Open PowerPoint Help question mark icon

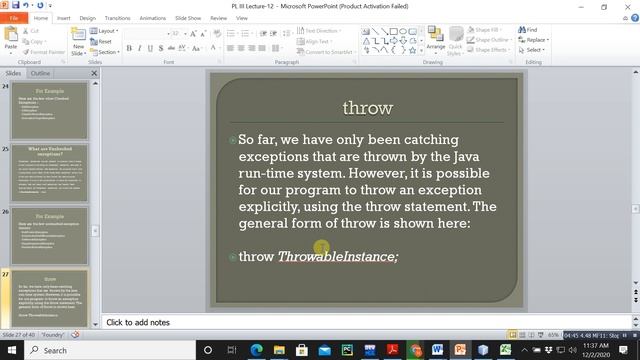635,18
